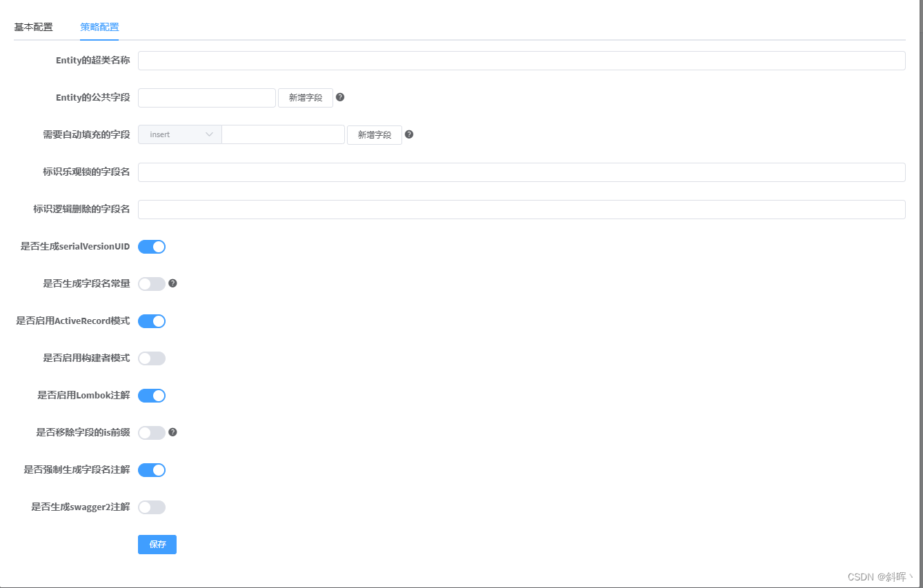The width and height of the screenshot is (923, 588).
Task: Disable the 是否启用Lombok注解 switch
Action: click(151, 395)
